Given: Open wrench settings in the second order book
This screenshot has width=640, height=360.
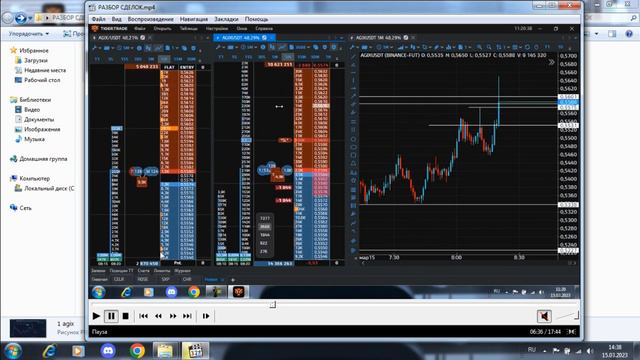Looking at the screenshot, I should (218, 48).
